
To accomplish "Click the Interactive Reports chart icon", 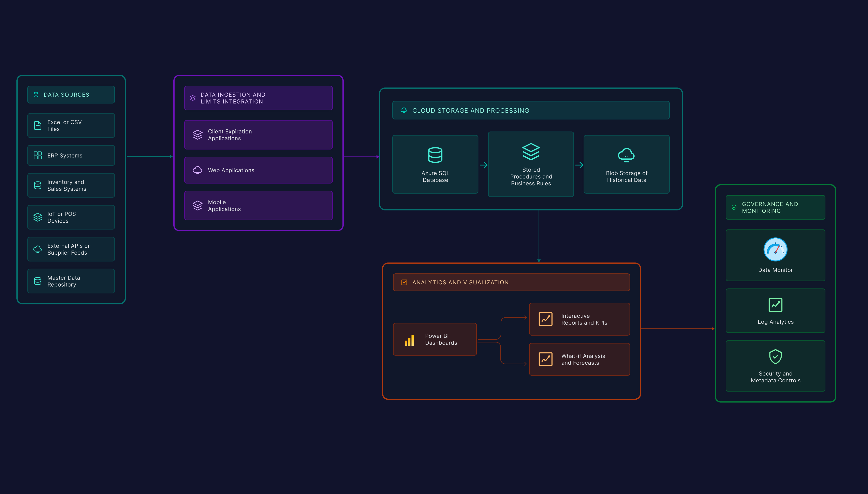I will pyautogui.click(x=545, y=319).
